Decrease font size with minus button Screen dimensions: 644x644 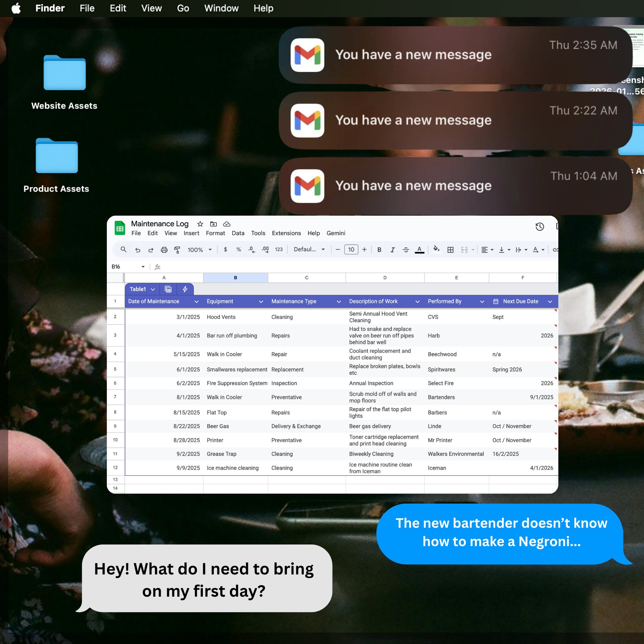pos(338,249)
